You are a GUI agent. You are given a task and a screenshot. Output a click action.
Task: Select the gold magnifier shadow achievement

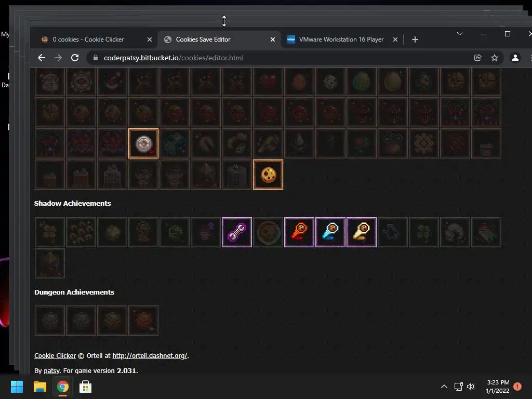pos(362,232)
